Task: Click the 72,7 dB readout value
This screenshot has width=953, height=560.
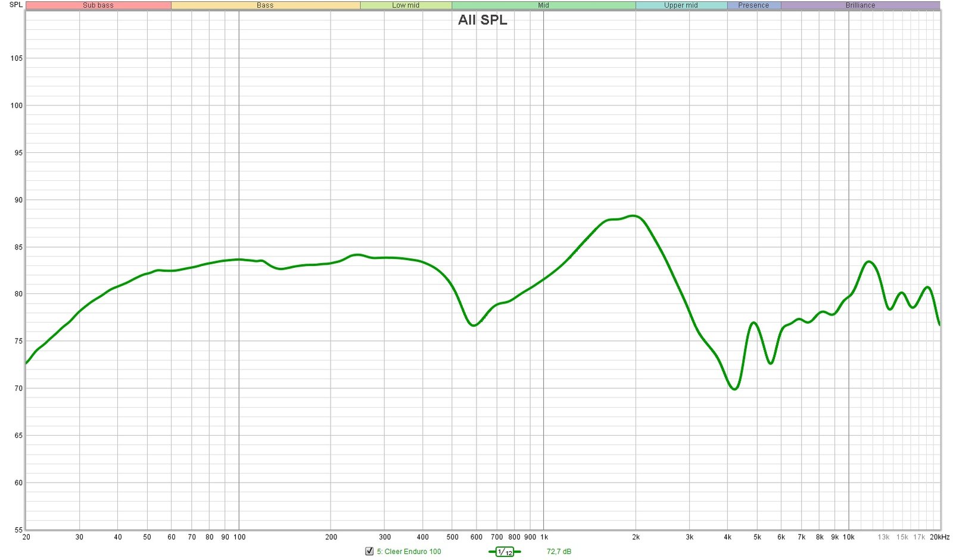Action: pyautogui.click(x=559, y=552)
